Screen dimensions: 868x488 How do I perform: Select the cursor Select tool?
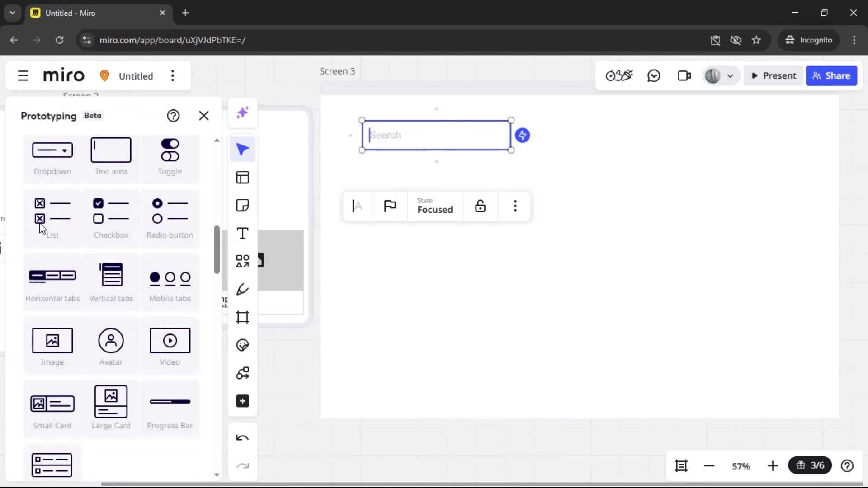243,150
